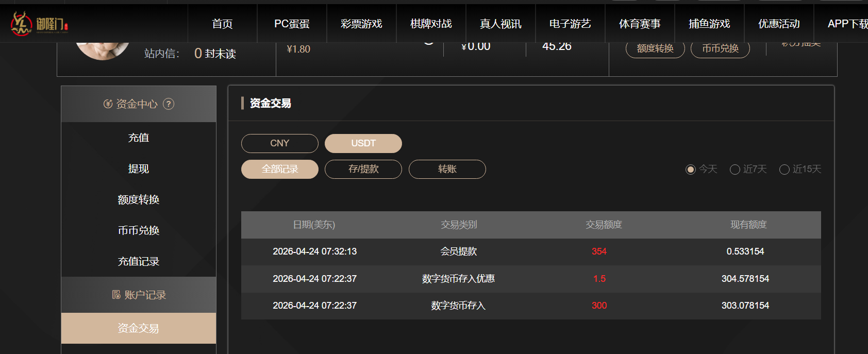Click the balance 303.078154
Viewport: 868px width, 354px height.
coord(745,306)
